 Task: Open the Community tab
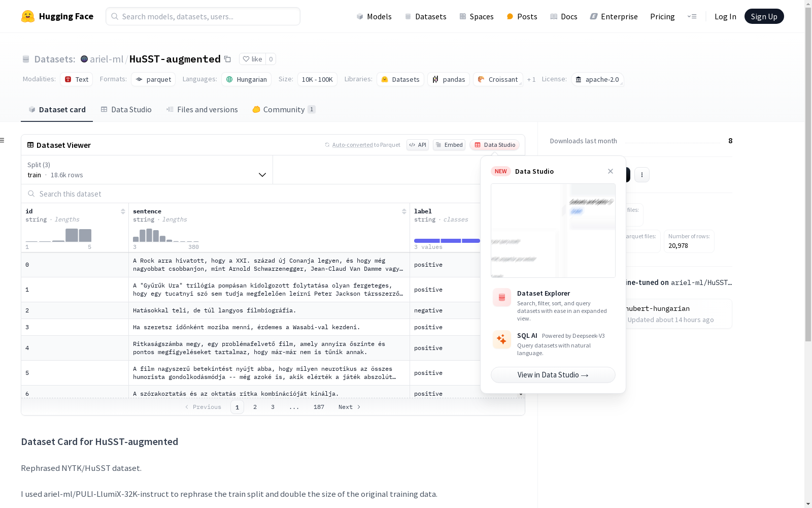pos(284,110)
